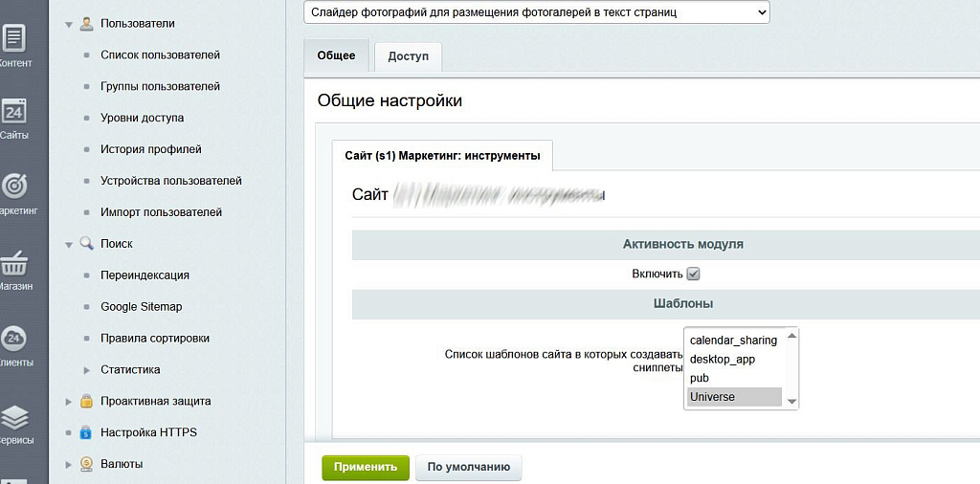Viewport: 980px width, 484px height.
Task: Select the Общее tab
Action: coord(336,55)
